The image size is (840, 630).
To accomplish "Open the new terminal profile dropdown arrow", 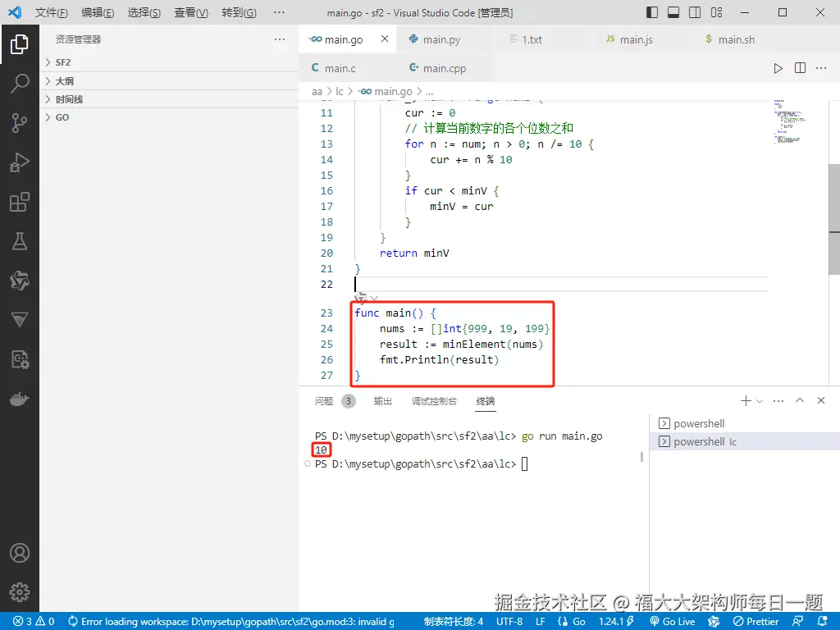I will coord(760,400).
